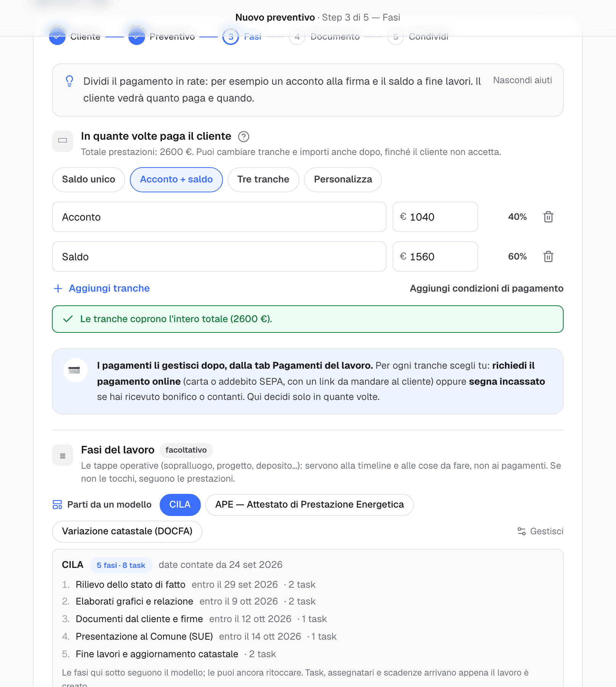Screen dimensions: 616x687
Task: Select the Personalizza payment option
Action: click(x=343, y=180)
